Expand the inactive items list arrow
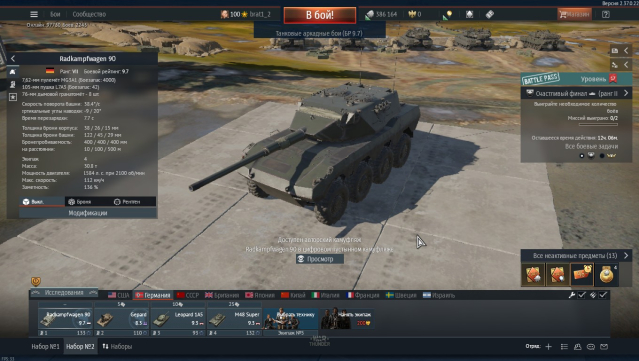 point(626,255)
